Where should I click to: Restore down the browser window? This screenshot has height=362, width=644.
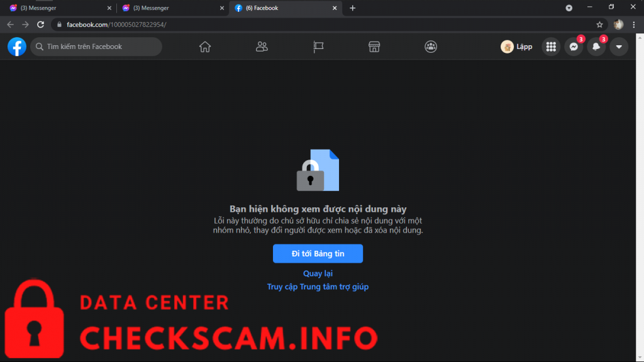pos(611,7)
